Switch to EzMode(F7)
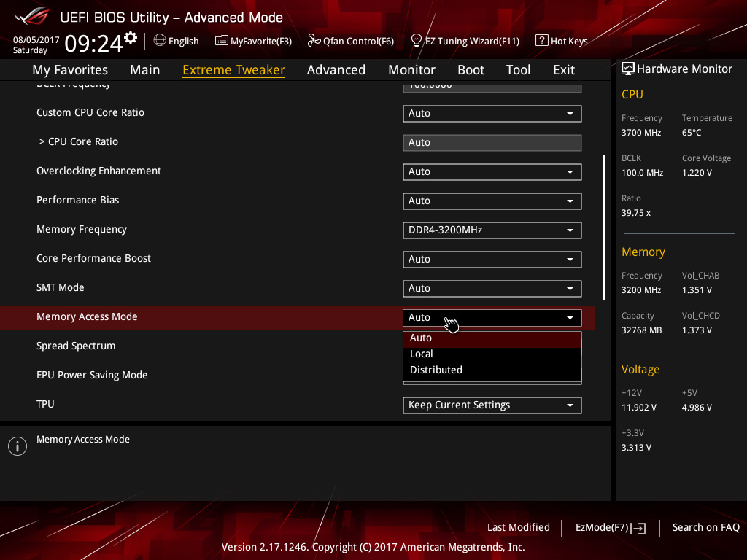The image size is (747, 560). coord(611,528)
